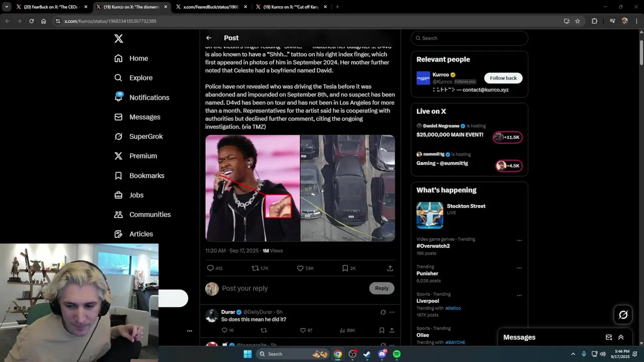Open more options on Durar's reply
Image resolution: width=644 pixels, height=362 pixels.
(x=392, y=312)
